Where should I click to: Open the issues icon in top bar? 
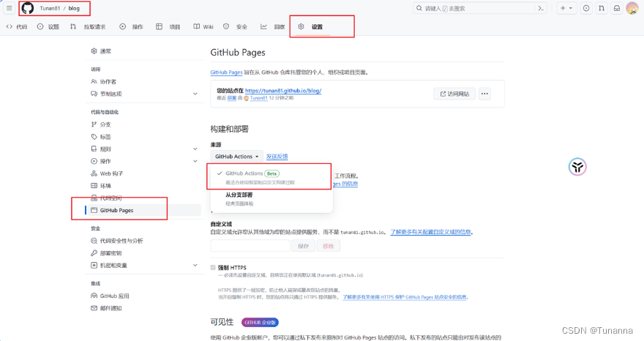(x=586, y=8)
